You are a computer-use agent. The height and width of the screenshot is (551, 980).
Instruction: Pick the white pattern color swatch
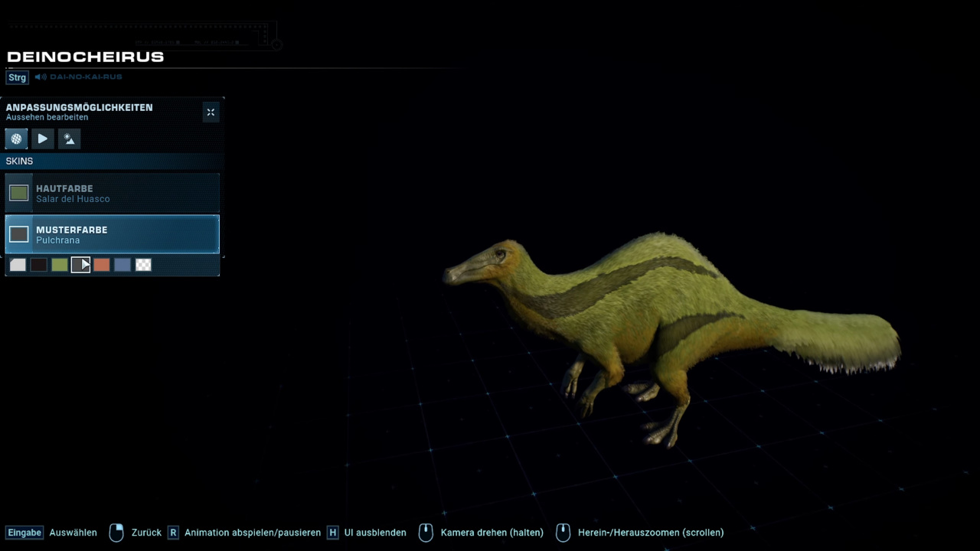tap(18, 265)
